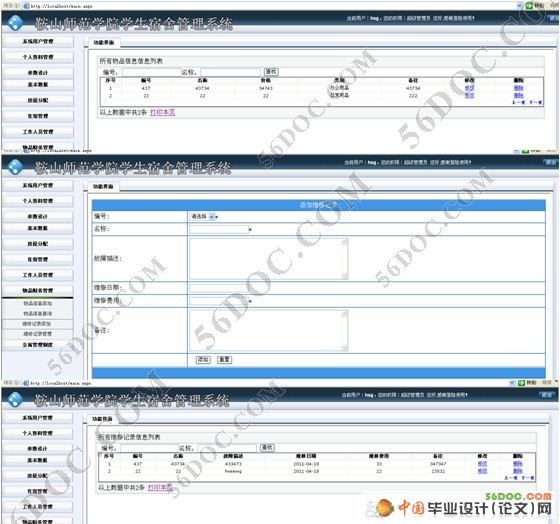Click the 56DOC fish logo watermark icon
This screenshot has width=560, height=524.
[384, 508]
